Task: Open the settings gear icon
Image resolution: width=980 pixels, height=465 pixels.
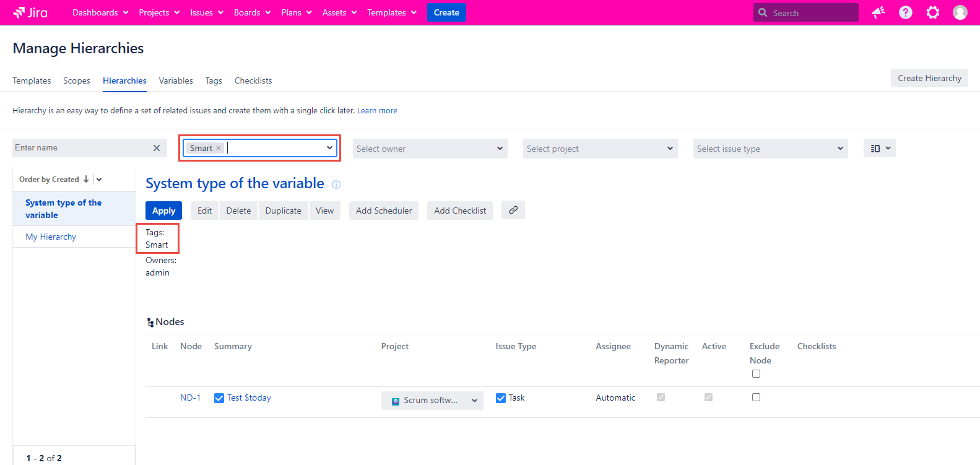Action: (932, 12)
